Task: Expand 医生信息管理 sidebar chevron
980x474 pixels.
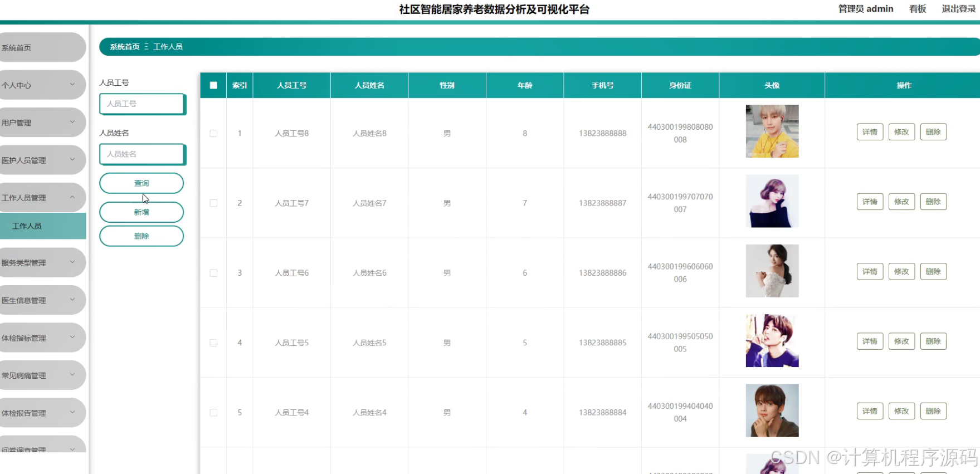Action: click(72, 300)
